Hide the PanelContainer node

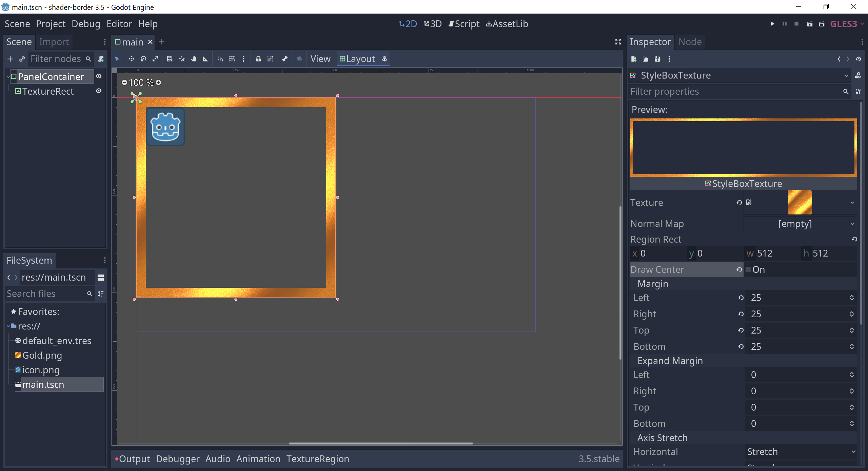coord(99,76)
